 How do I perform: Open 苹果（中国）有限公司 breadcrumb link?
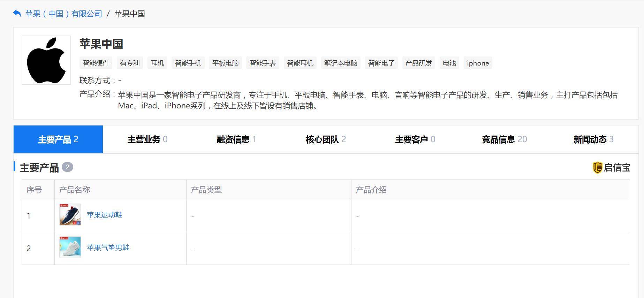(63, 14)
